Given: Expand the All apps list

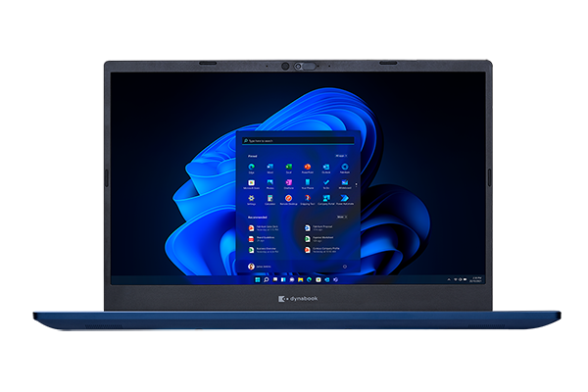Looking at the screenshot, I should click(340, 156).
